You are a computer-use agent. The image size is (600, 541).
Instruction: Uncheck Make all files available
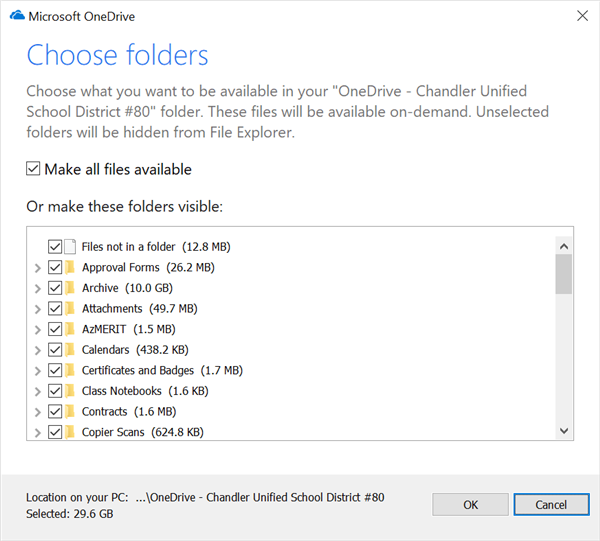click(x=33, y=169)
